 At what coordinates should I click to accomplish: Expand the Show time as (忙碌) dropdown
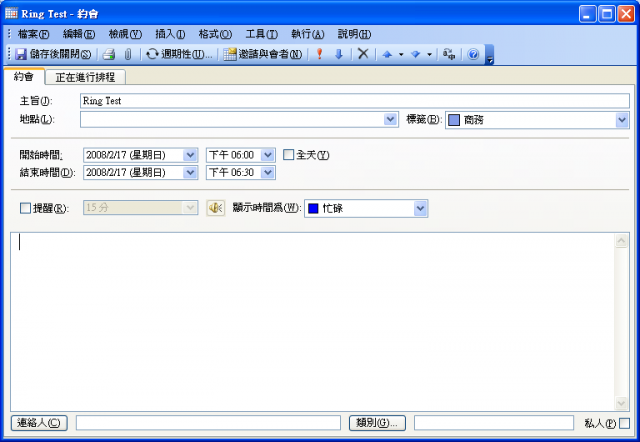pos(420,209)
